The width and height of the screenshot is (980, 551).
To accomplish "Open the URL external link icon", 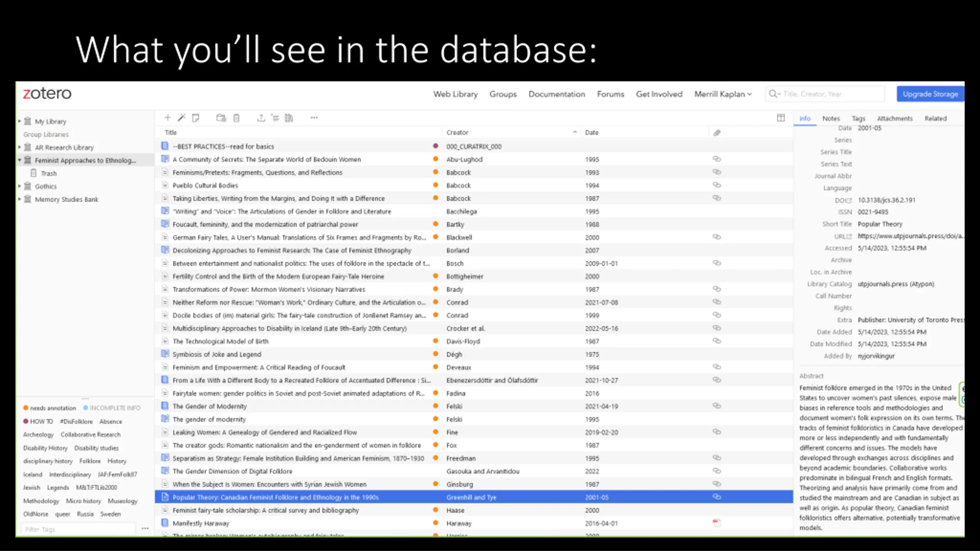I will click(x=849, y=236).
